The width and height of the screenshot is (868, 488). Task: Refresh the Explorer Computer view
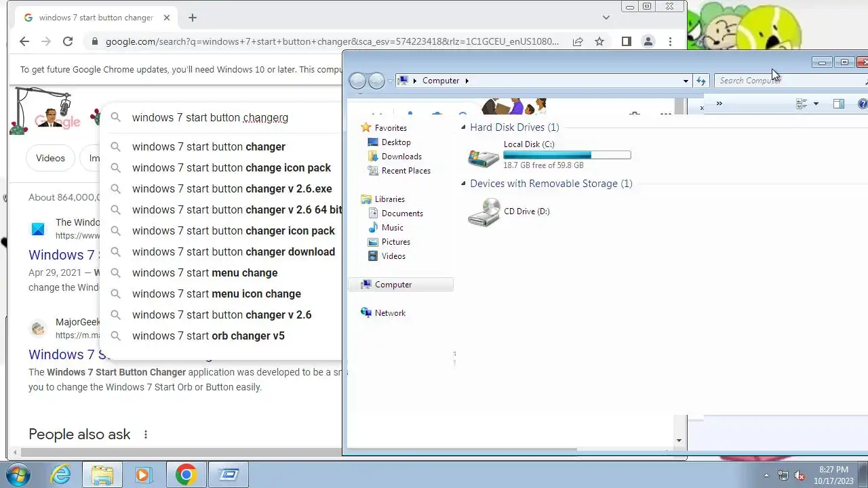point(701,81)
